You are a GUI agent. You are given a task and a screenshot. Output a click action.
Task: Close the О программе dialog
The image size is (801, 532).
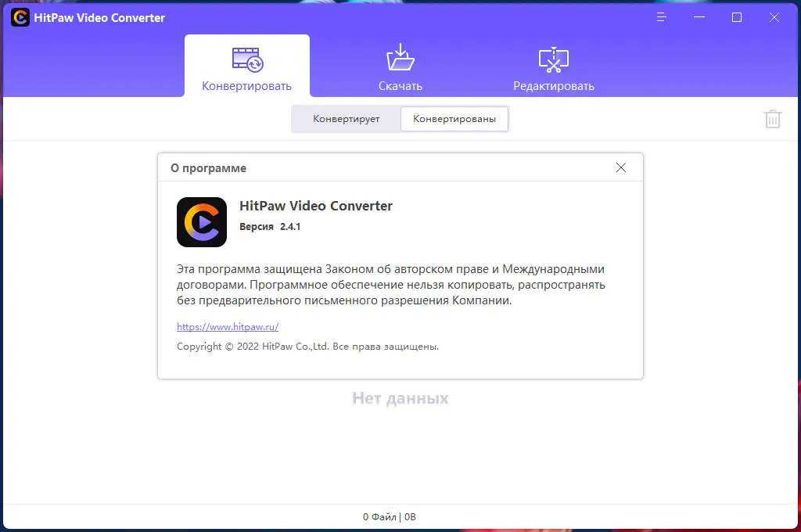tap(620, 167)
